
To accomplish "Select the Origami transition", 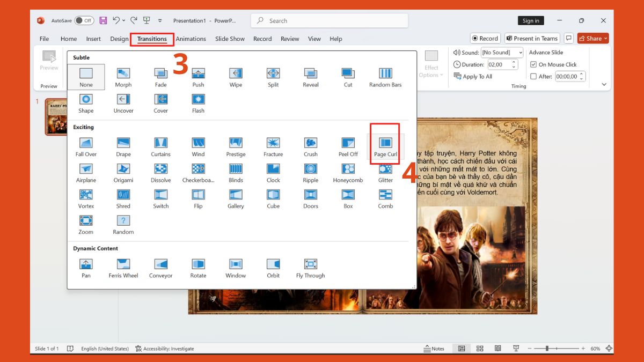I will click(x=123, y=172).
